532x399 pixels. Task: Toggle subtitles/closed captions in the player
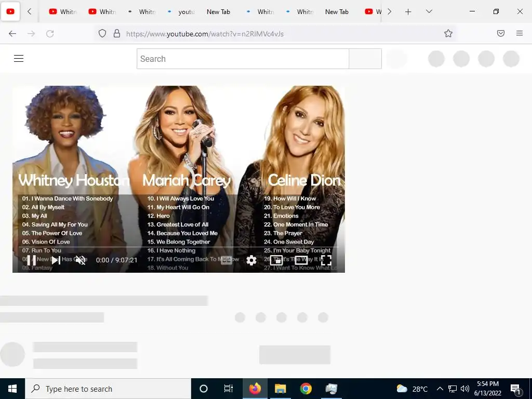pos(227,260)
